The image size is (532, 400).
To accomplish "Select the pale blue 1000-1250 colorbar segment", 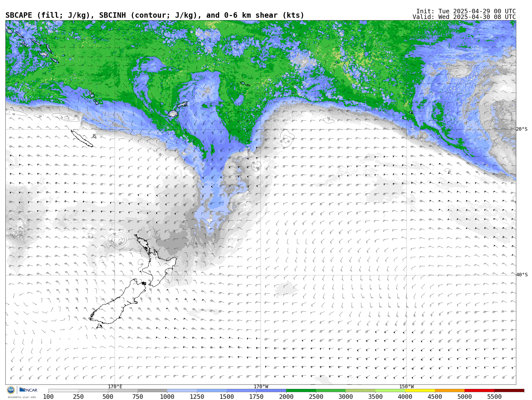I will point(182,391).
